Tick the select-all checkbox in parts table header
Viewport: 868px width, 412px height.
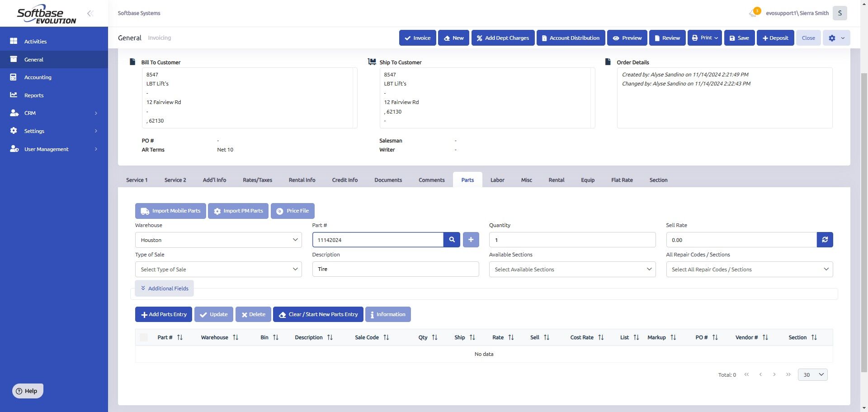click(144, 337)
